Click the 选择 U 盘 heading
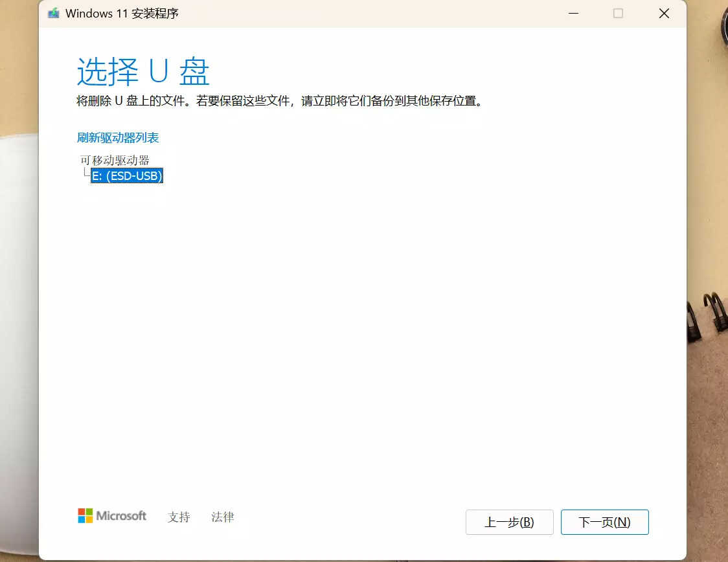This screenshot has width=728, height=562. [x=143, y=71]
